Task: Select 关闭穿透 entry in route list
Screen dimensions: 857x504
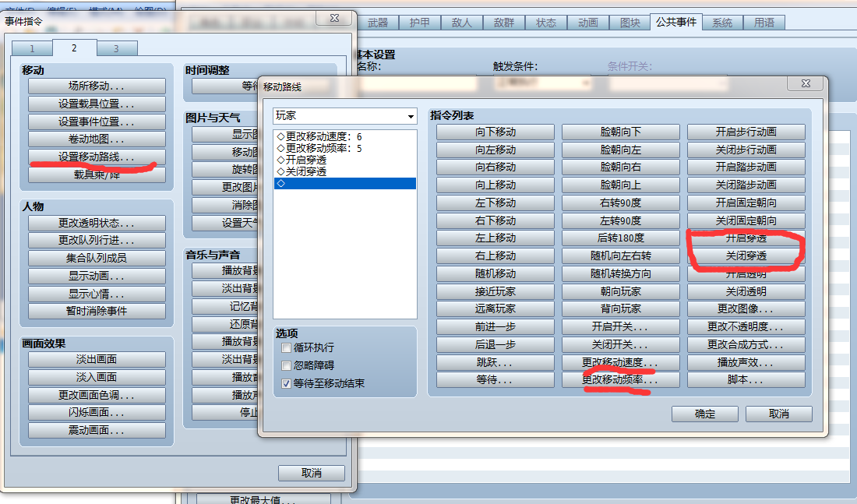Action: click(345, 171)
